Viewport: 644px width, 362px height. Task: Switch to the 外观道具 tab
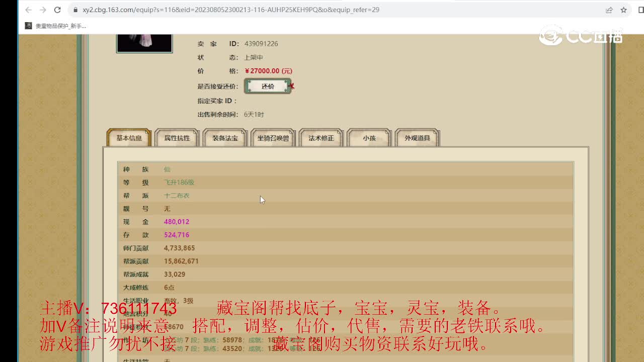[417, 137]
